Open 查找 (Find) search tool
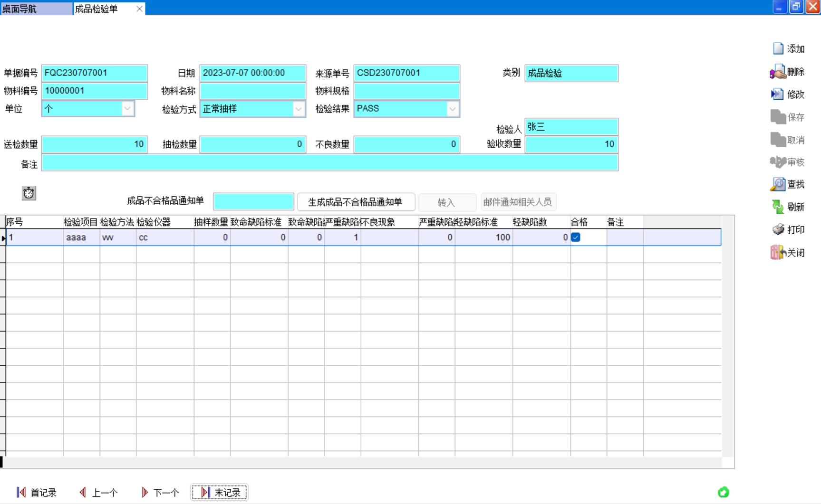Viewport: 821px width, 504px height. click(778, 184)
